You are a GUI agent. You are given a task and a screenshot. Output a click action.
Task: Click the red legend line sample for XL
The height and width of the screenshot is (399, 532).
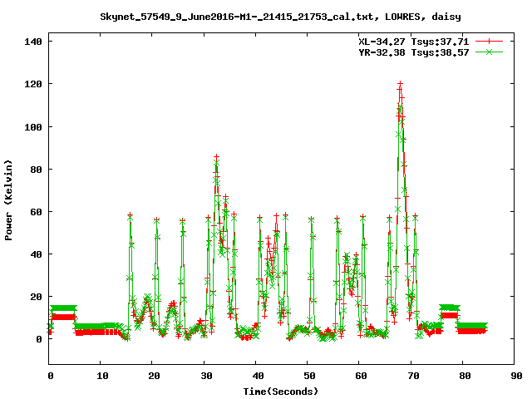pyautogui.click(x=489, y=42)
